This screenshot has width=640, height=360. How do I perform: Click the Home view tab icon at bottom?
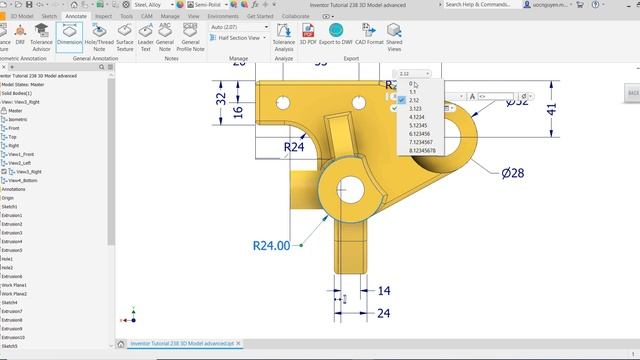pos(121,344)
